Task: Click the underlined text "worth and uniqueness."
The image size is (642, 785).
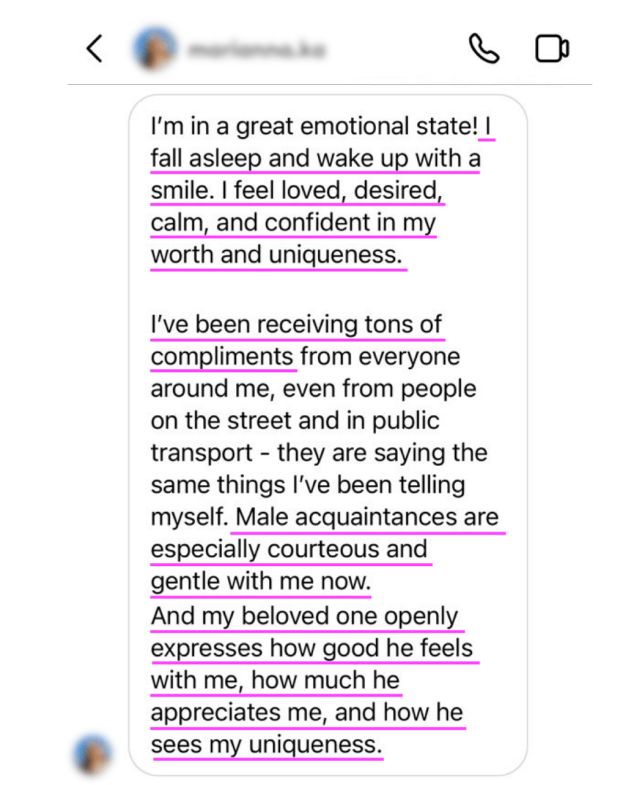Action: [x=277, y=254]
